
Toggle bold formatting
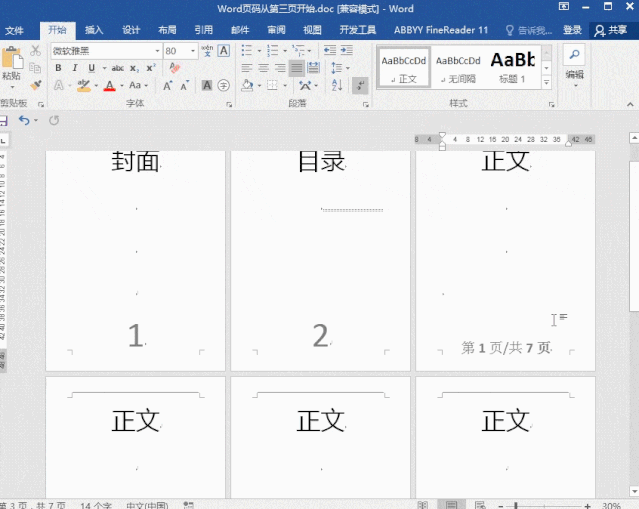coord(59,68)
